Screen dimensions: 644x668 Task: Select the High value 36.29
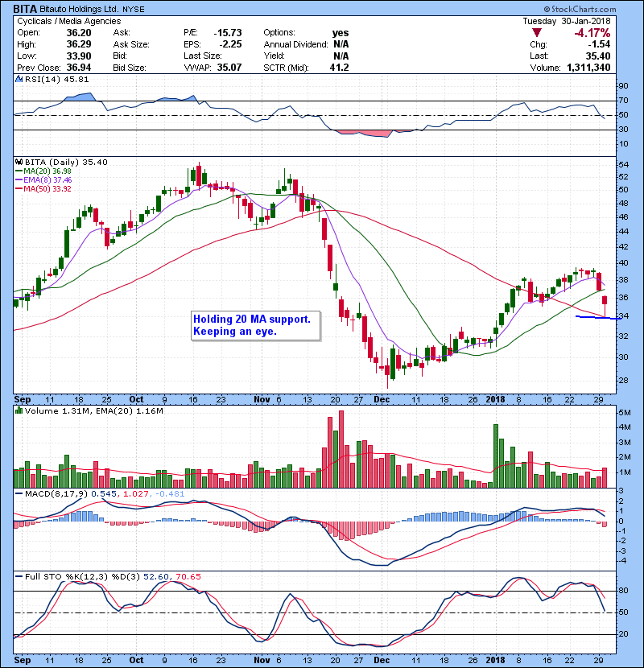click(x=79, y=44)
